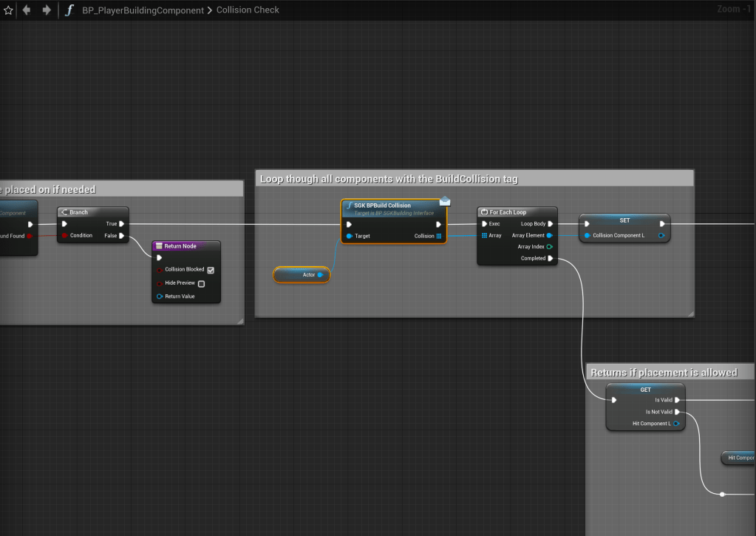
Task: Click the Collision array output pin
Action: click(x=439, y=236)
